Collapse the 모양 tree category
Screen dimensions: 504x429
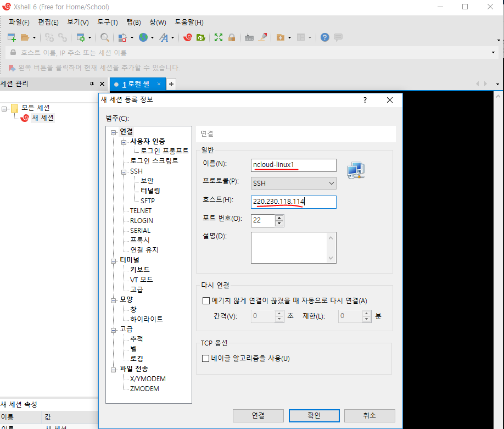click(113, 300)
